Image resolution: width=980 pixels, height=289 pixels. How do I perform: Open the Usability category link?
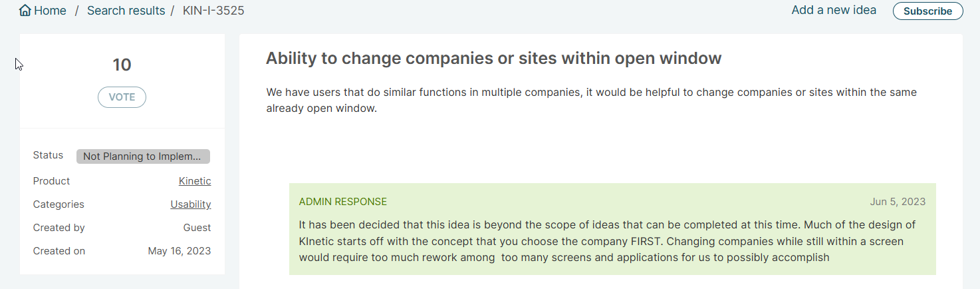click(x=190, y=204)
